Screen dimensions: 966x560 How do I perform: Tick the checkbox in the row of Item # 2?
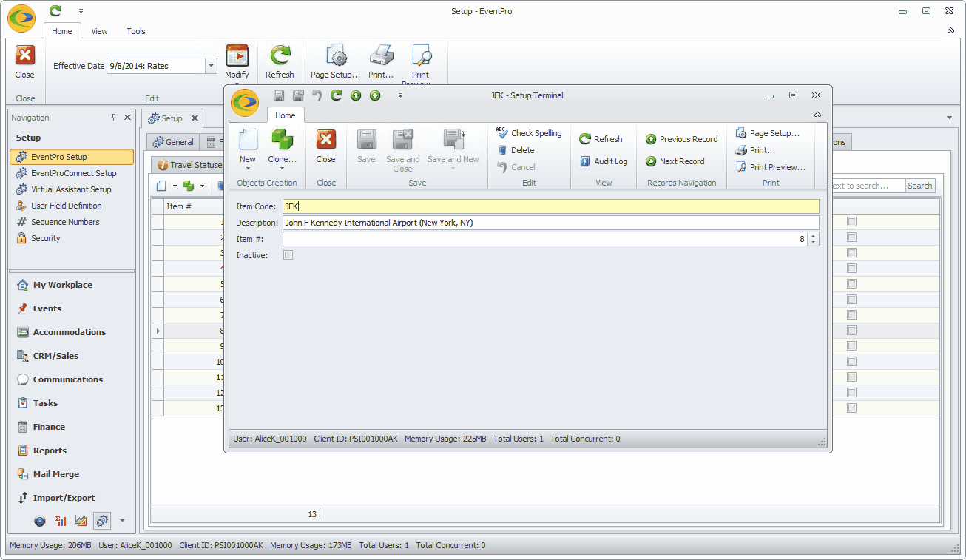851,237
